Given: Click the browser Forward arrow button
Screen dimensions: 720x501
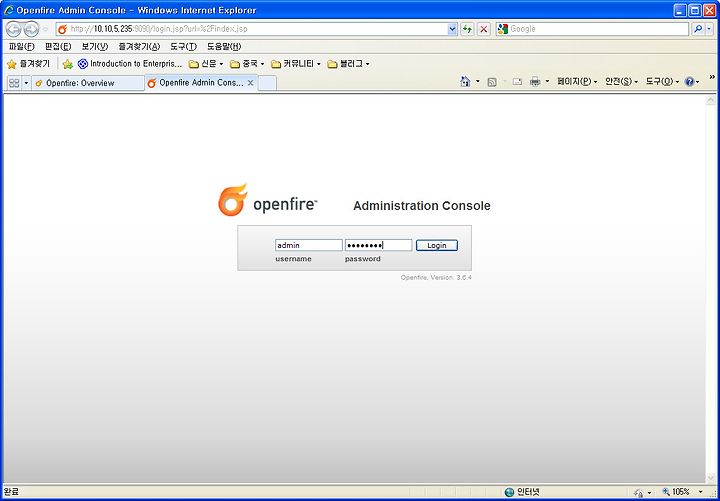Looking at the screenshot, I should (31, 29).
